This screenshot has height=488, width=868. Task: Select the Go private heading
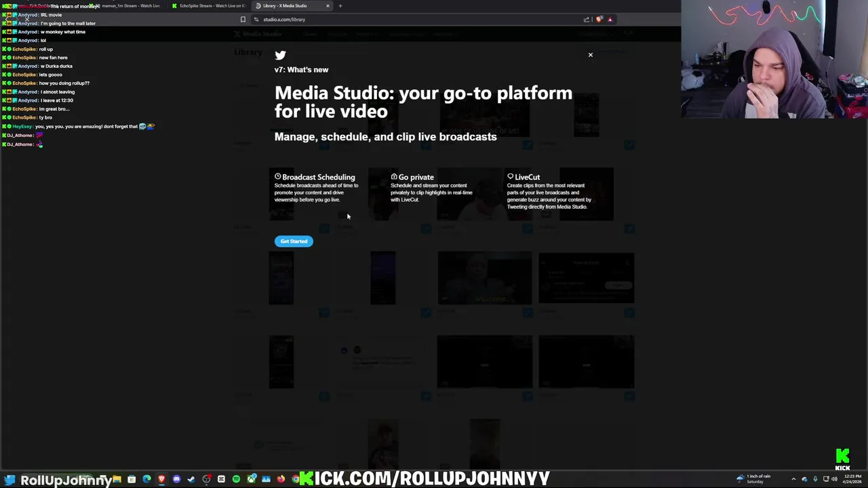[416, 177]
